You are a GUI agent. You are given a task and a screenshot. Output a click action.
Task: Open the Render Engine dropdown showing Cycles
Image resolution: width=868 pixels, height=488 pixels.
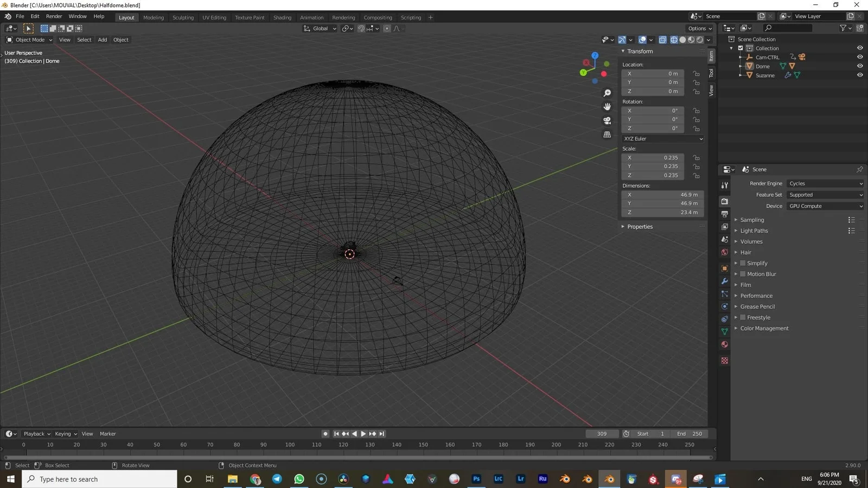pos(825,183)
